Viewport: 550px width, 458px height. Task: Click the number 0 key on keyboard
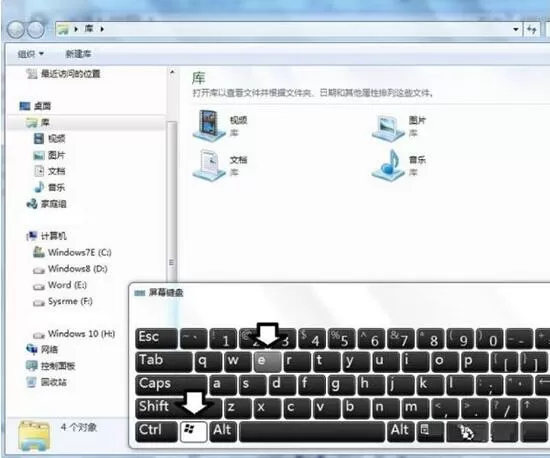(489, 338)
